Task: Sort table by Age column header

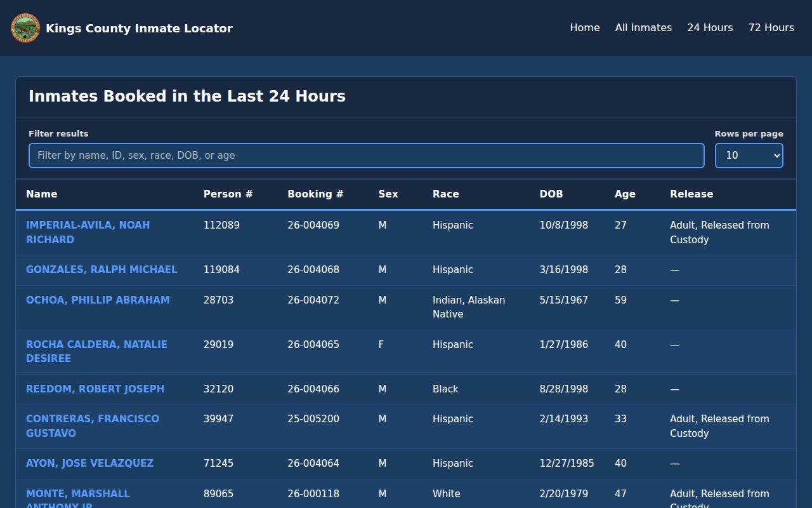Action: pyautogui.click(x=625, y=194)
